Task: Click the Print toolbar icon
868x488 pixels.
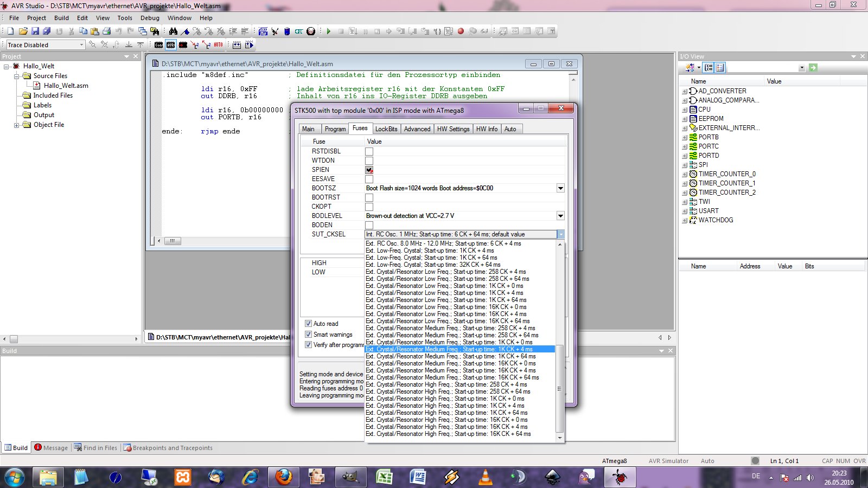Action: [106, 31]
